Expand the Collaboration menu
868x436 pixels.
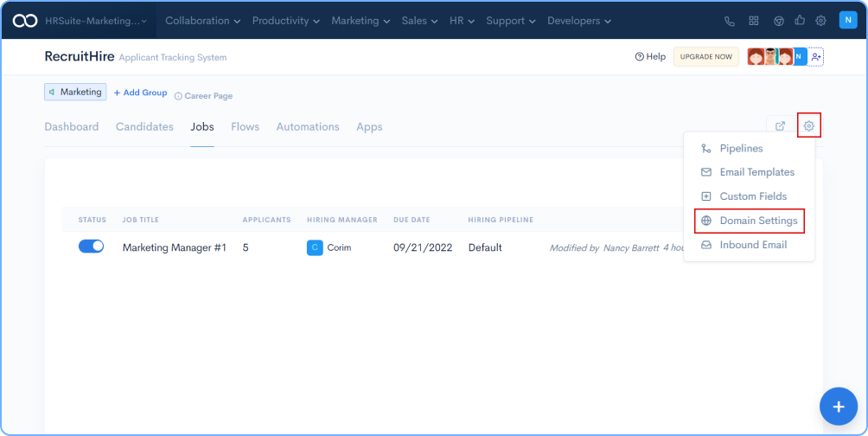203,21
